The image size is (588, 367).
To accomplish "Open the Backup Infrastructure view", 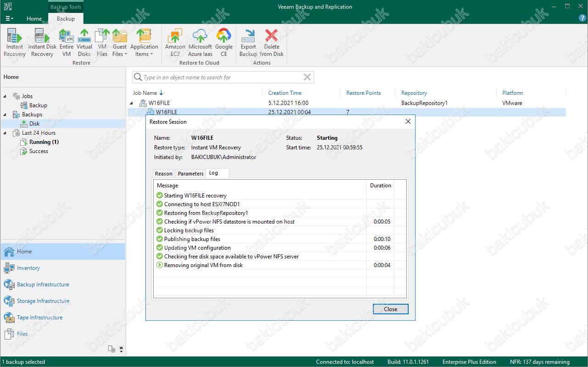I will pos(63,285).
